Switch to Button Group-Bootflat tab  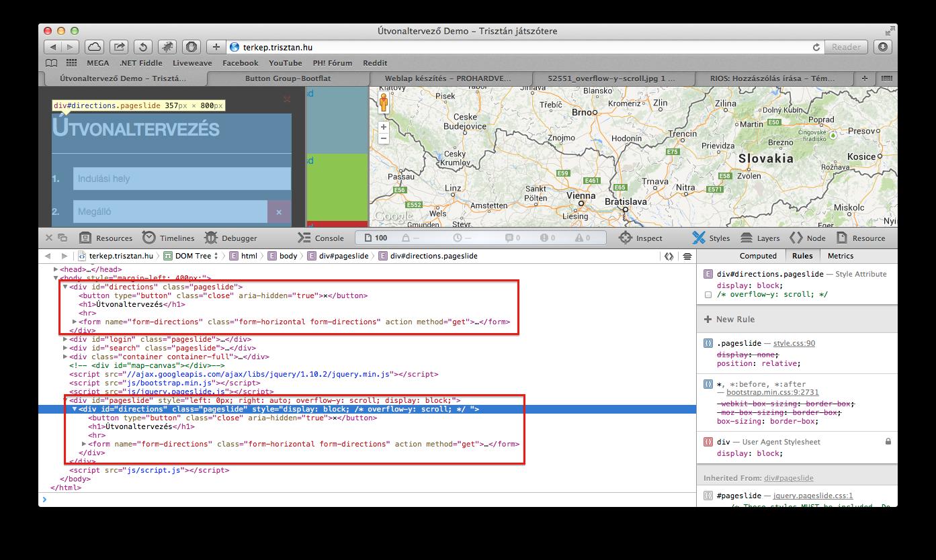coord(288,79)
